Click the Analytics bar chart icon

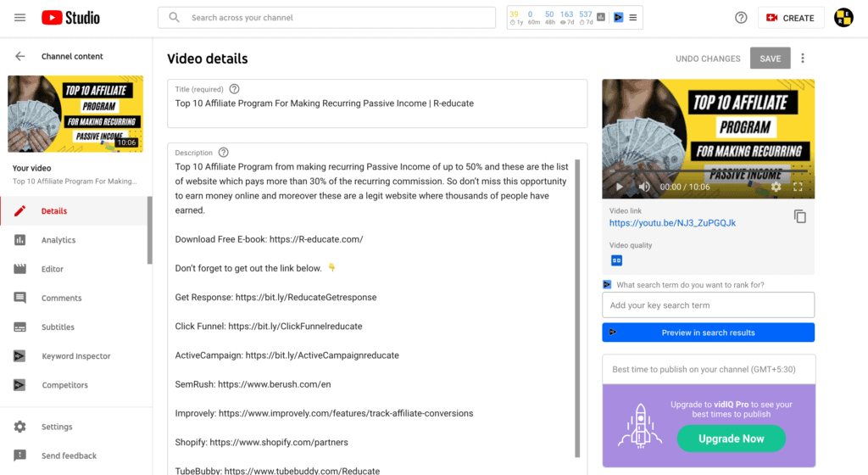pos(20,240)
